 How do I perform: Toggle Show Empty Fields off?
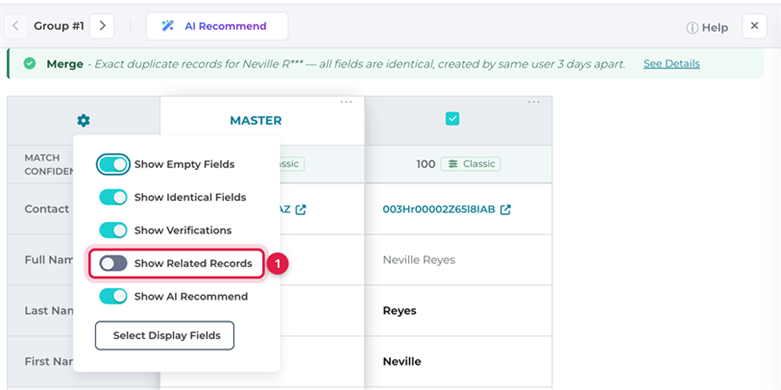click(x=113, y=164)
